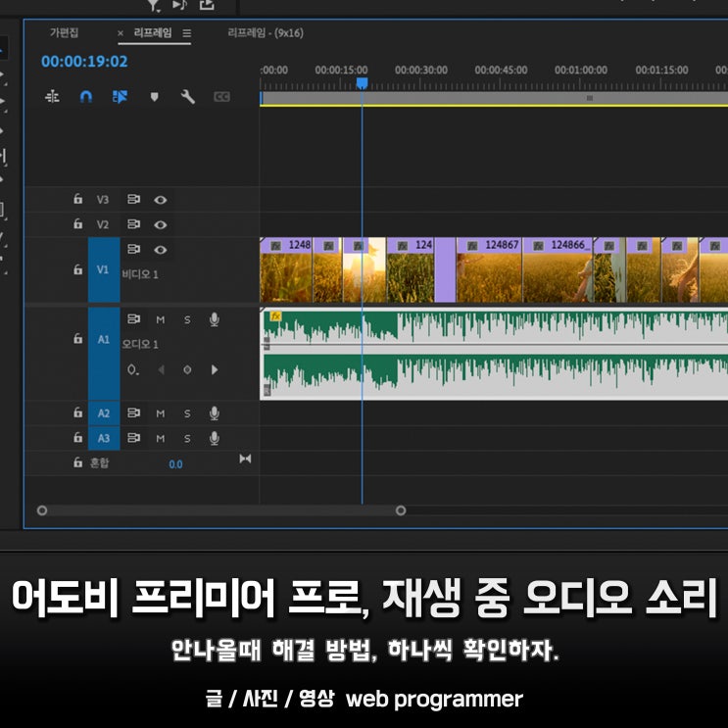Mute track A2 with M
The width and height of the screenshot is (728, 728).
point(160,413)
